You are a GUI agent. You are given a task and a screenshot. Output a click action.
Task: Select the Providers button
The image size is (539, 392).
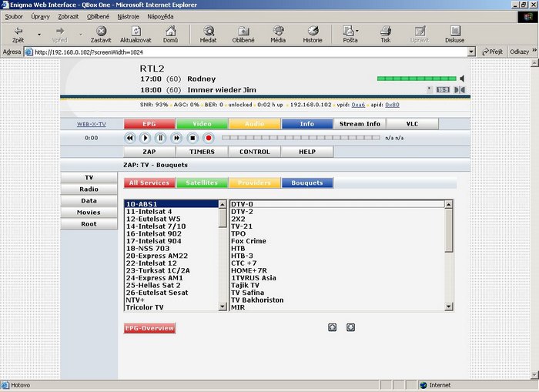tap(255, 183)
